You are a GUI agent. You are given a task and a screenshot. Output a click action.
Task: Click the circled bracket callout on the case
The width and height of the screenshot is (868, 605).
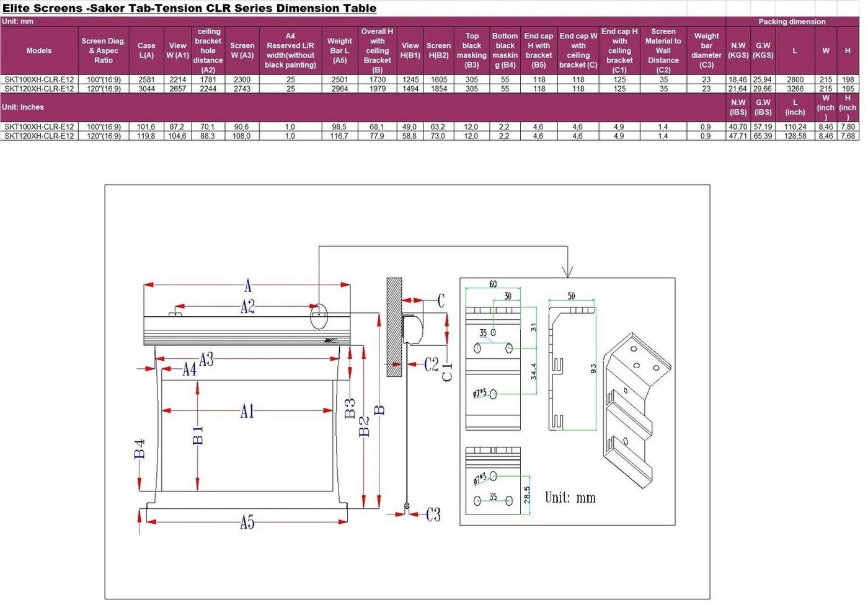(x=319, y=315)
